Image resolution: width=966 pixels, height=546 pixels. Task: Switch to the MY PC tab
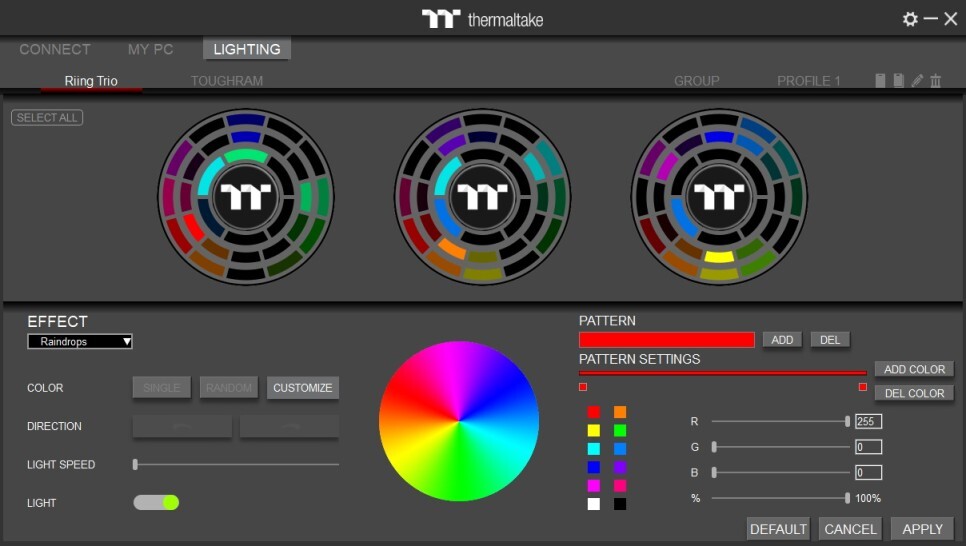click(x=150, y=49)
